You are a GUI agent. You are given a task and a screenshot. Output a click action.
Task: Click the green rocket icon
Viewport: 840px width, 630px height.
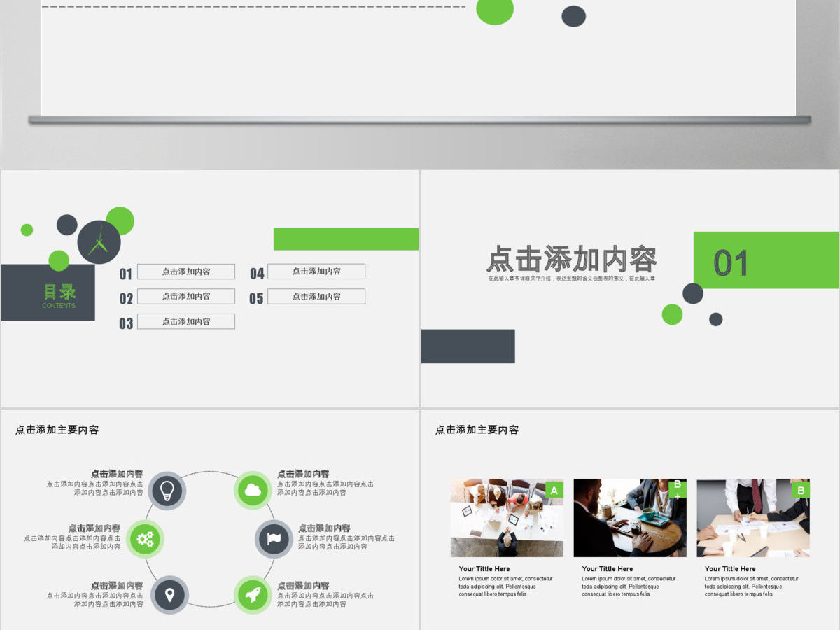[253, 595]
